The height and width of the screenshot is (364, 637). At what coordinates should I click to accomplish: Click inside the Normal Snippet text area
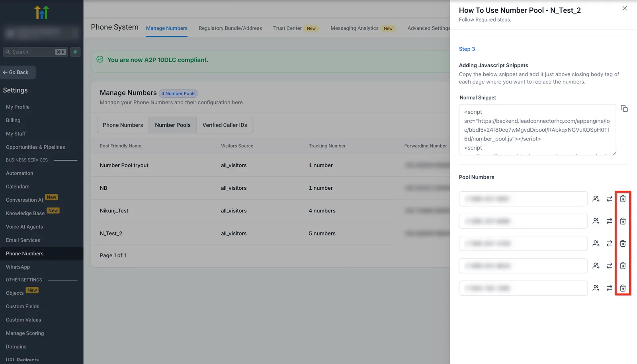[537, 130]
